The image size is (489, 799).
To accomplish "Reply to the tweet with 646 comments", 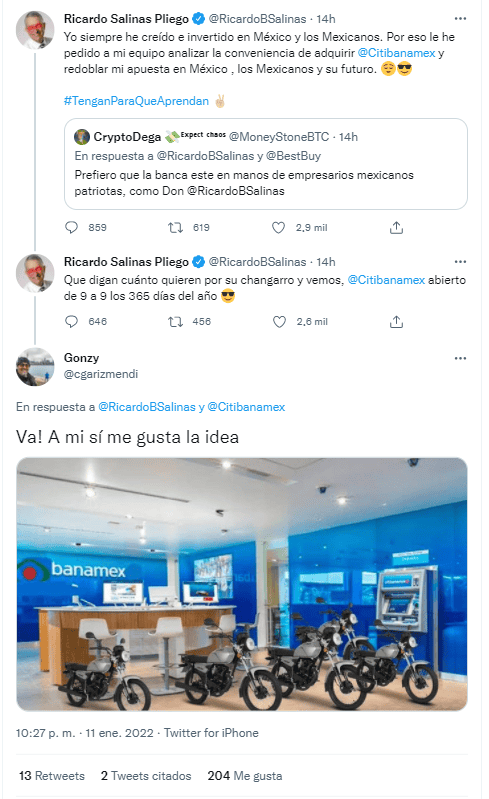I will click(72, 322).
